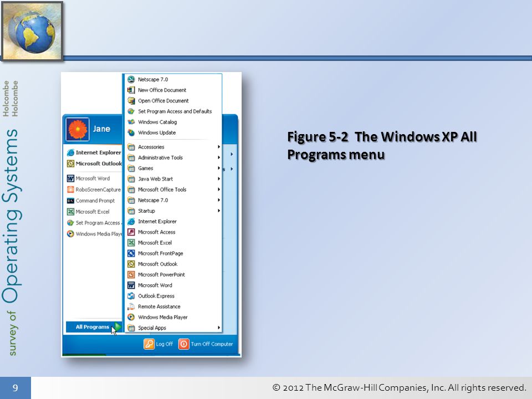
Task: Click Jane's flower user picture
Action: point(78,129)
